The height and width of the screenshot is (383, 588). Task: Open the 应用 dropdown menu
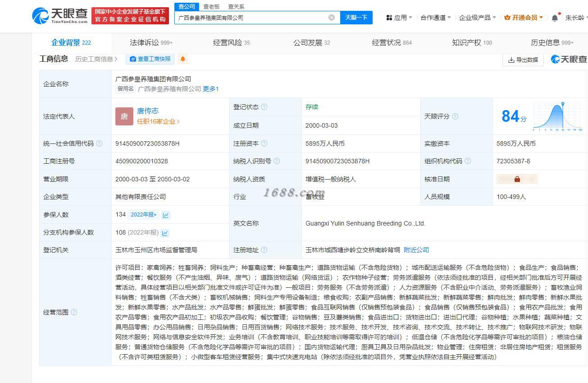tap(399, 18)
